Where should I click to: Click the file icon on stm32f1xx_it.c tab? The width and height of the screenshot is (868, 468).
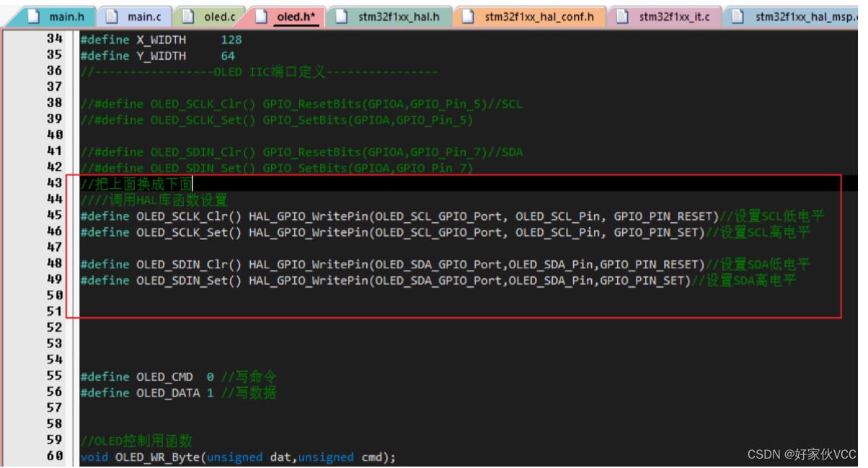[x=623, y=16]
